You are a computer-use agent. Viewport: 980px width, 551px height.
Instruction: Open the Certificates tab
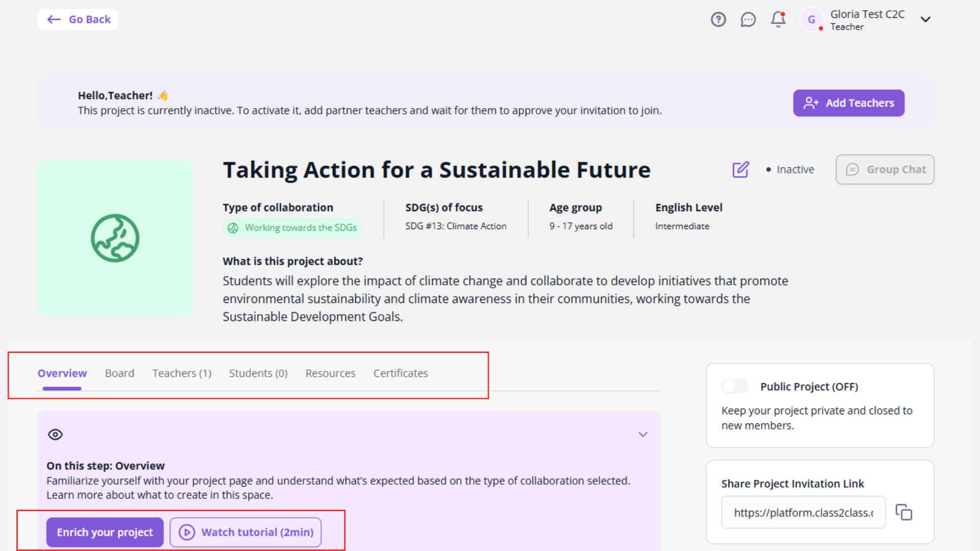[x=400, y=373]
